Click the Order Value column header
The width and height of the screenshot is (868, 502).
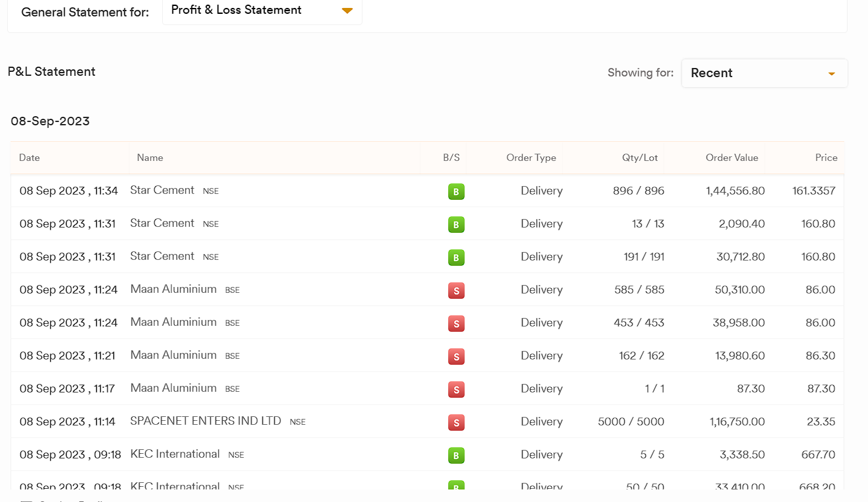(x=732, y=158)
